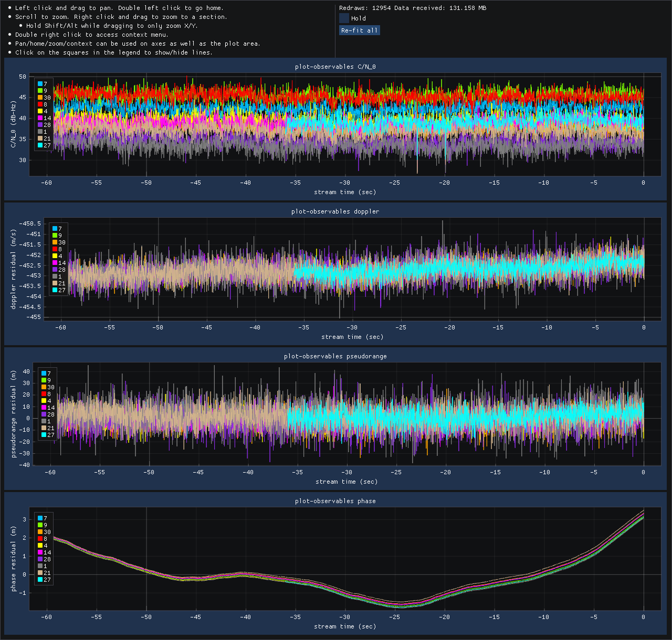Hide series 8 red square in C/N_0 legend
Screen dimensions: 672x640
[40, 104]
